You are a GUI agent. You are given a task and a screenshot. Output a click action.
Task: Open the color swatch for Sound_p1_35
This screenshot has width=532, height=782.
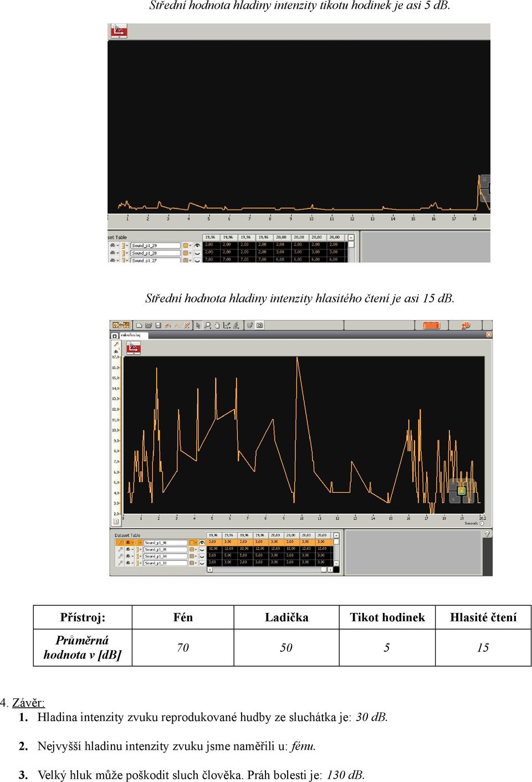(193, 549)
